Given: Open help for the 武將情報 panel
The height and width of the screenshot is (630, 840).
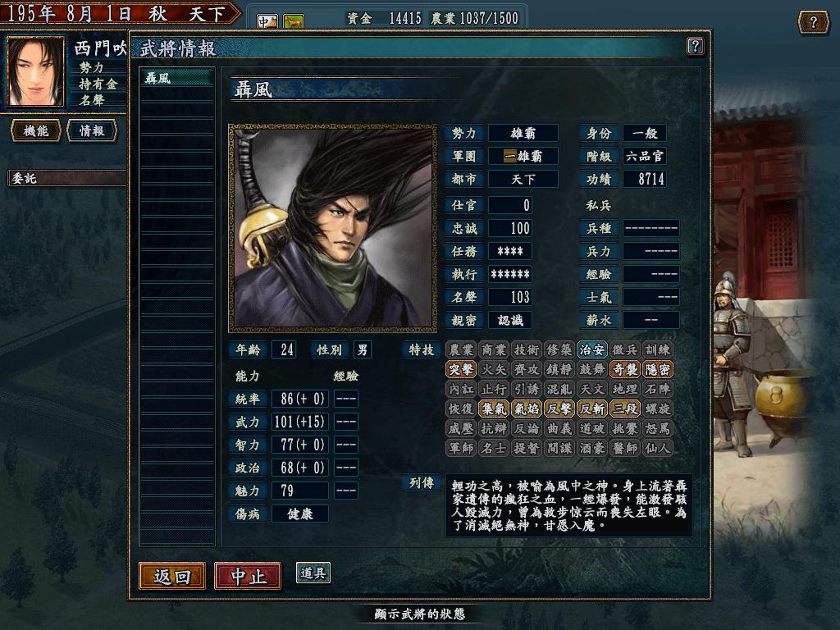Looking at the screenshot, I should 695,46.
